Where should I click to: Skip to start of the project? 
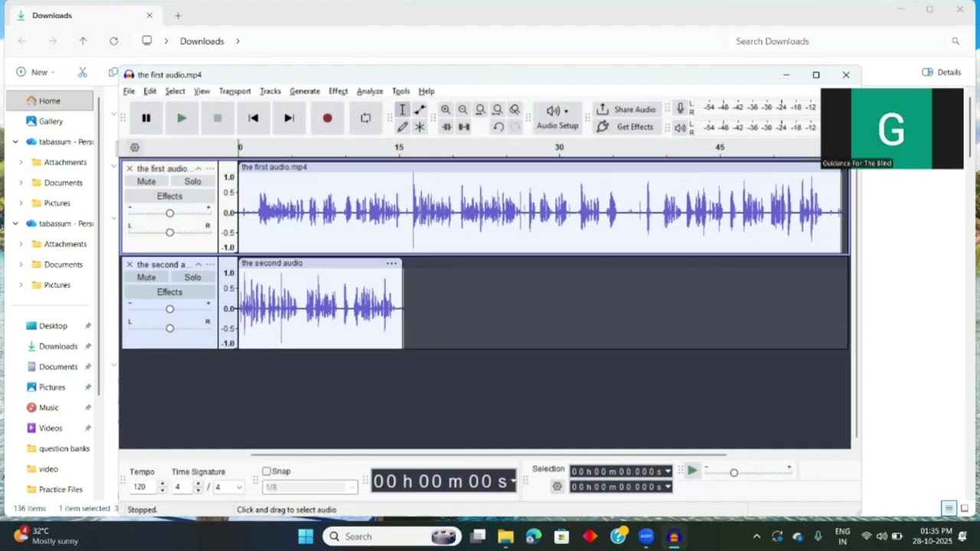pyautogui.click(x=253, y=118)
